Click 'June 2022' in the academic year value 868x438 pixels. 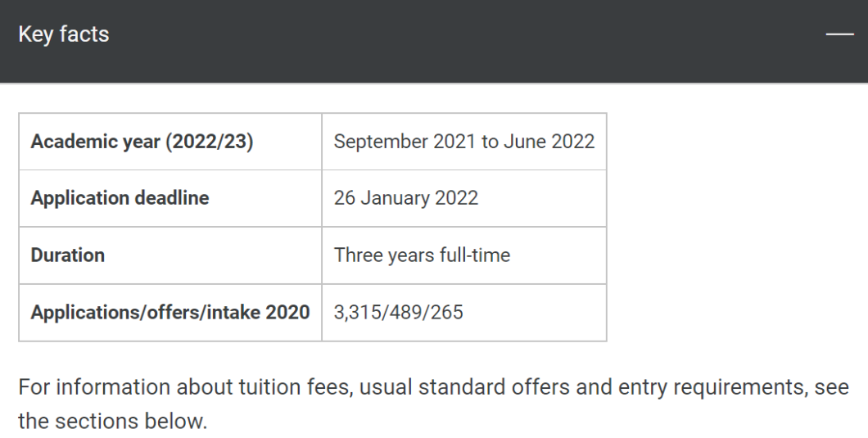point(549,142)
